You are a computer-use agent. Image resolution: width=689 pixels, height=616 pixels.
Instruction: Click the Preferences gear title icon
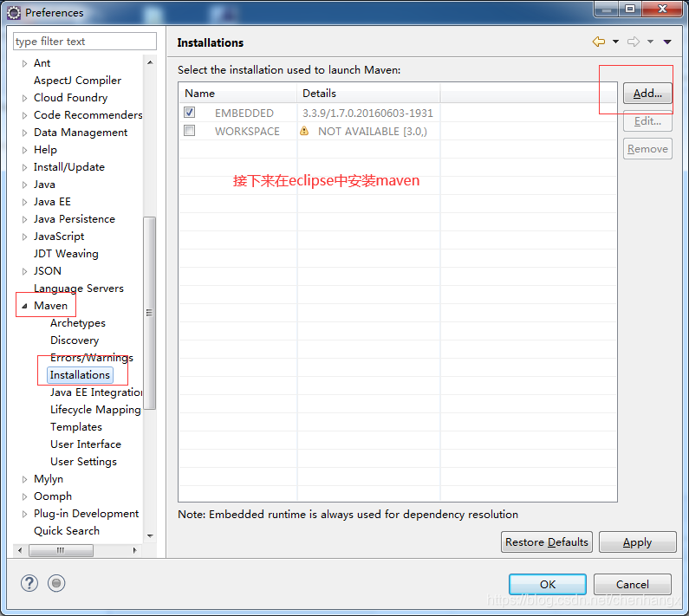[x=14, y=13]
